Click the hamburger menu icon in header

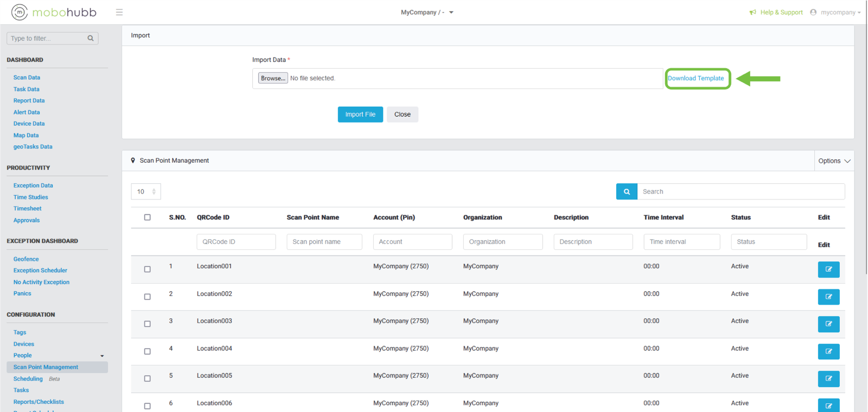pos(119,12)
